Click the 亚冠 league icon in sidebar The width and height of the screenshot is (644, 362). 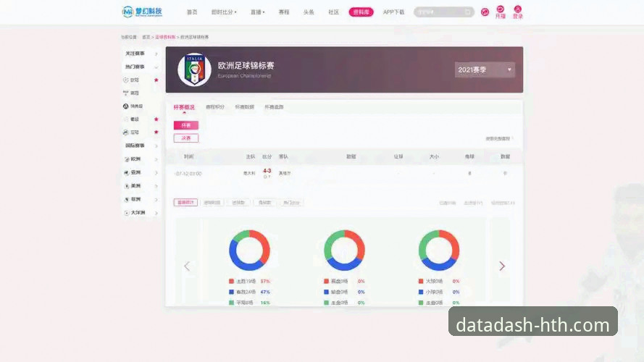(125, 132)
